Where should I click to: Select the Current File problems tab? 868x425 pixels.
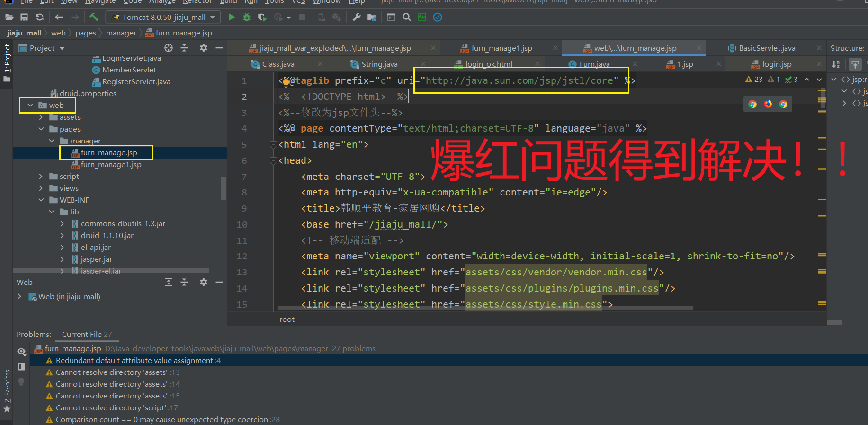(x=87, y=334)
